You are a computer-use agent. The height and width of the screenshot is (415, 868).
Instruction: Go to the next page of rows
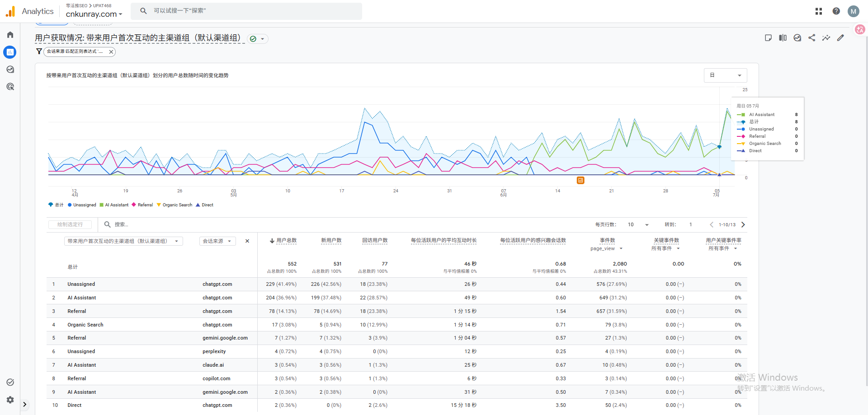(x=743, y=224)
